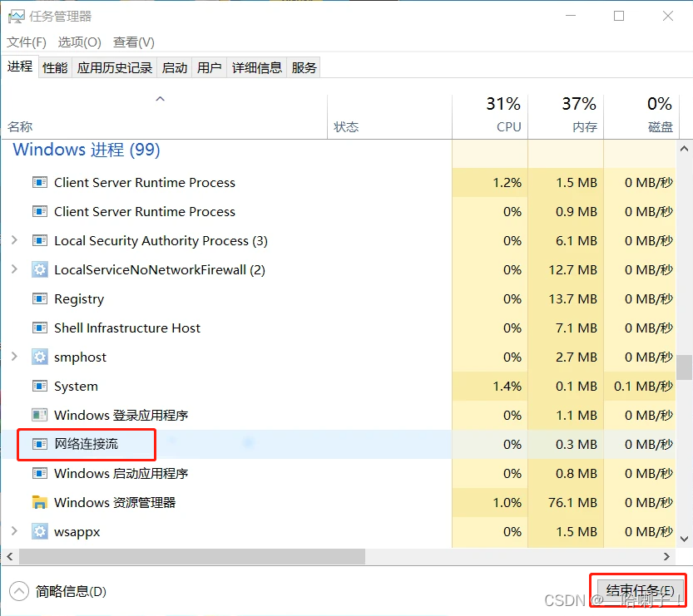
Task: Sort by the 名称 column header
Action: click(x=165, y=117)
